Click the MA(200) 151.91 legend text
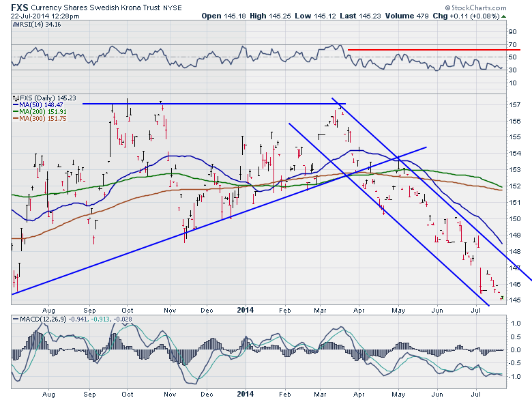532x400 pixels. click(43, 112)
